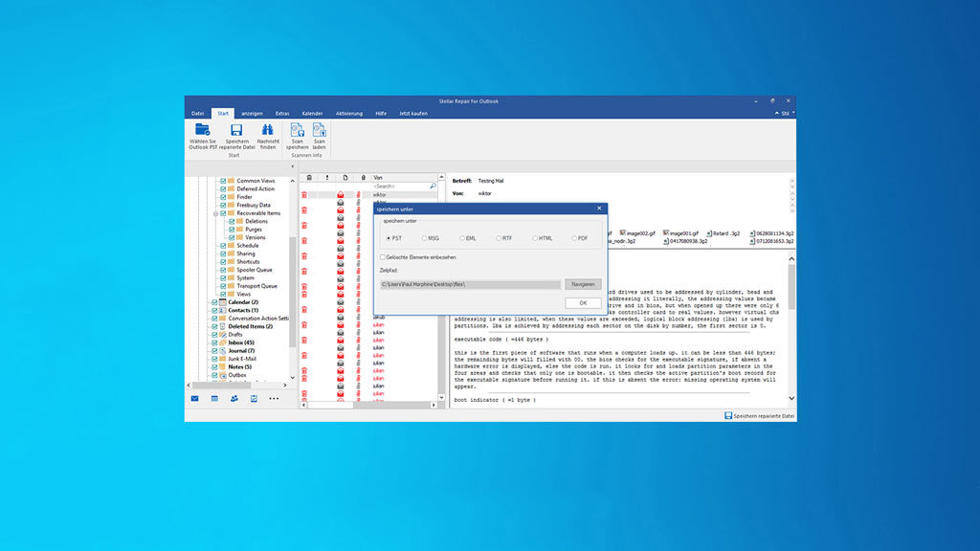
Task: Collapse the left folder pane arrow
Action: 293,166
